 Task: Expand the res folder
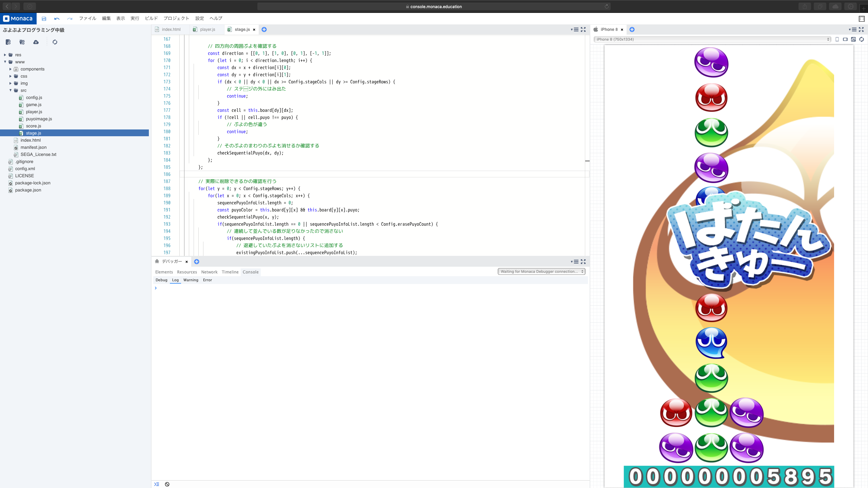(5, 55)
